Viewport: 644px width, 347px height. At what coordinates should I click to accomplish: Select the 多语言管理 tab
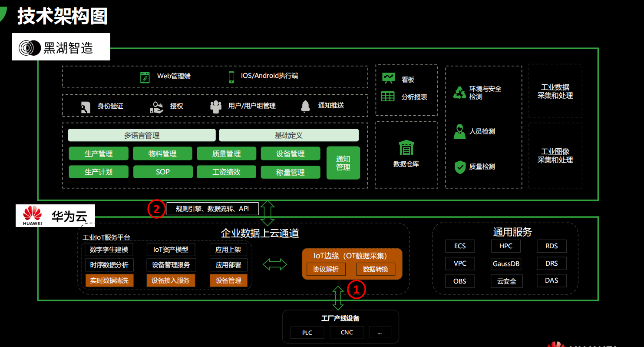coord(142,135)
